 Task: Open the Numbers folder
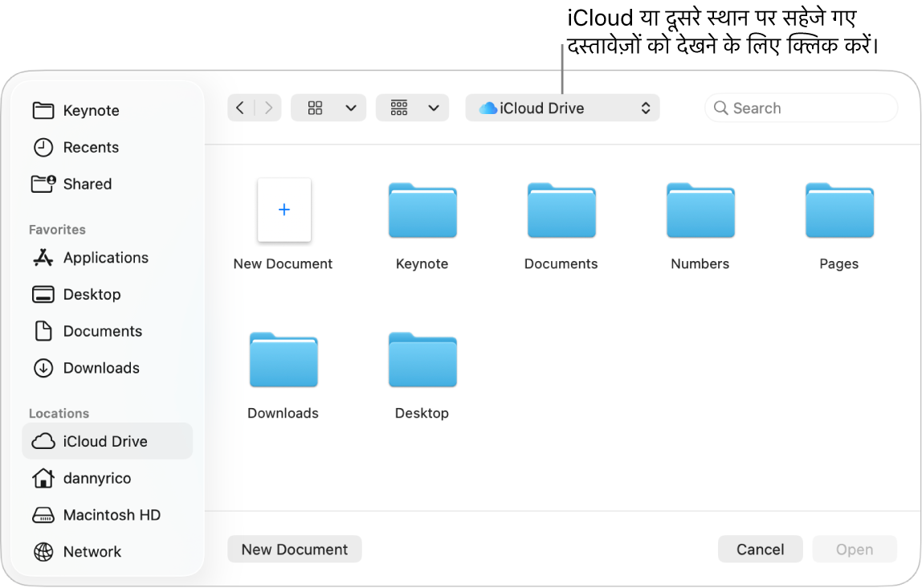tap(700, 210)
